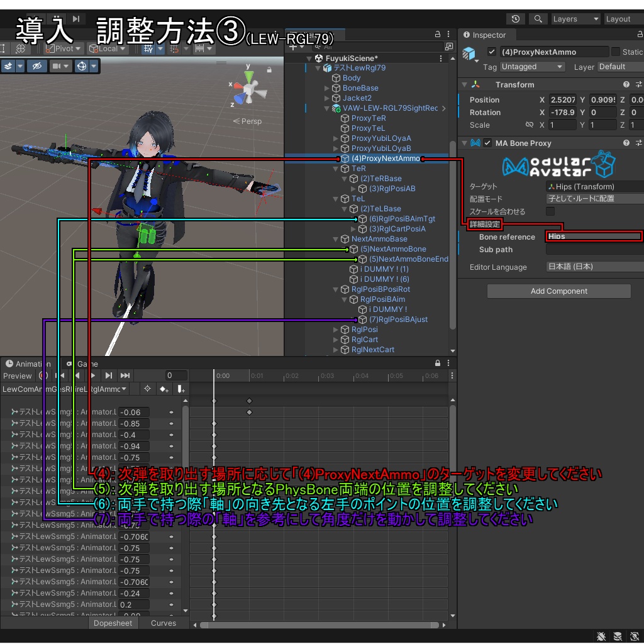
Task: Open the animation clip selector dropdown
Action: (x=65, y=389)
